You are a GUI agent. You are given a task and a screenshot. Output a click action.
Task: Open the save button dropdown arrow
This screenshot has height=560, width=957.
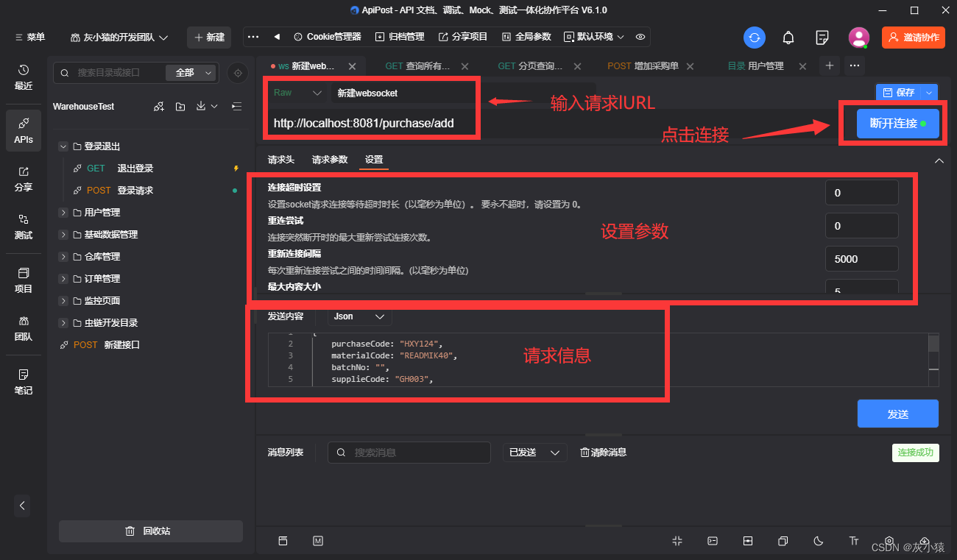(930, 93)
